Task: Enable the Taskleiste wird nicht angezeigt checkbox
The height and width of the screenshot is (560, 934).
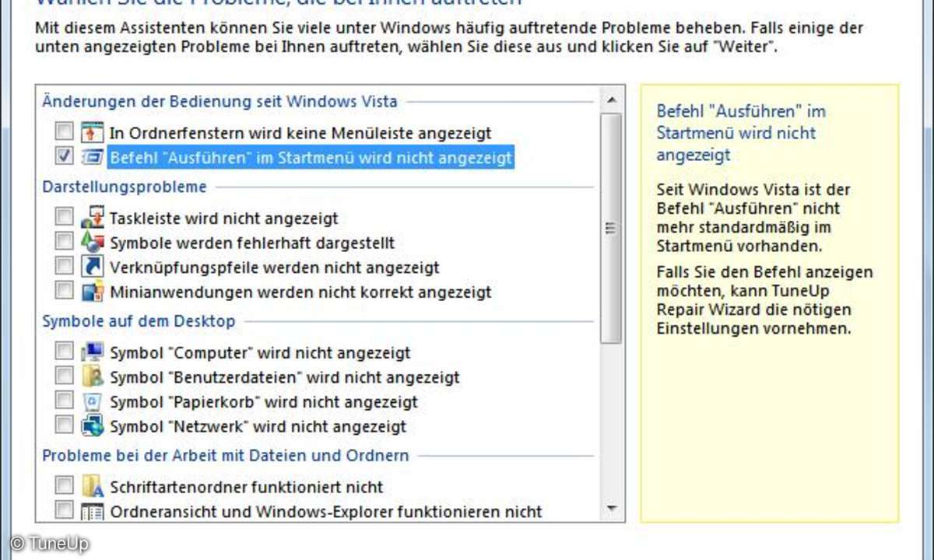Action: 65,218
